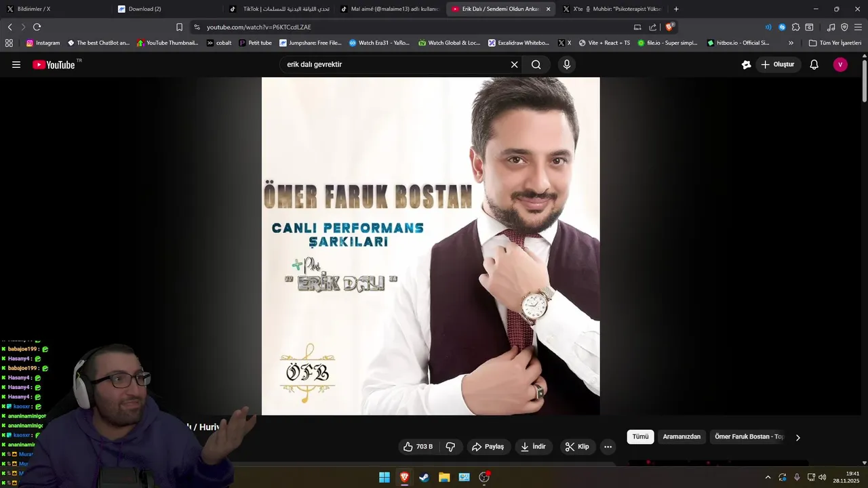Image resolution: width=868 pixels, height=488 pixels.
Task: Bookmark this page with the bookmark icon
Action: pos(179,27)
